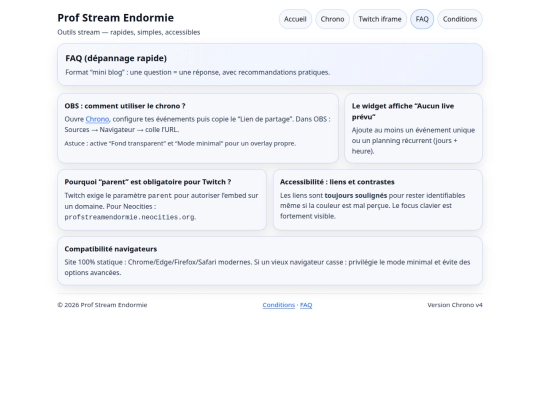Click 'Accessibilité : liens et contrastes' heading
Image resolution: width=540 pixels, height=405 pixels.
pyautogui.click(x=337, y=182)
